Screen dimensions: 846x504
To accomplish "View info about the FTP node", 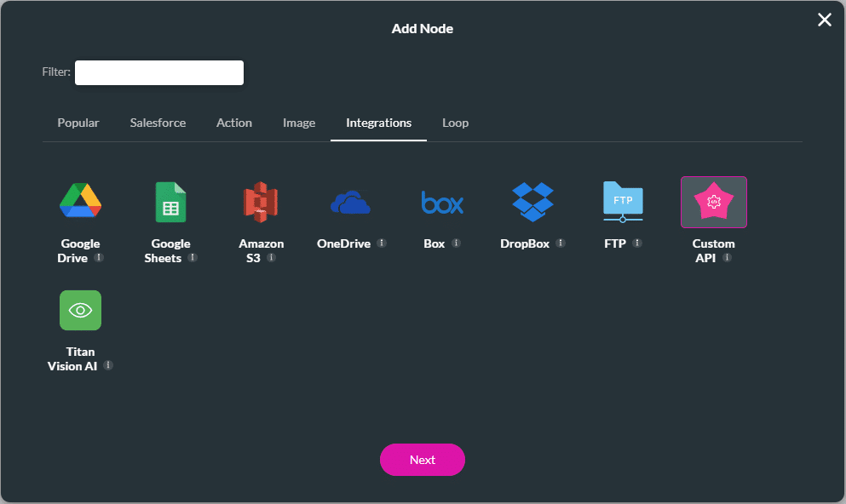I will pos(638,243).
